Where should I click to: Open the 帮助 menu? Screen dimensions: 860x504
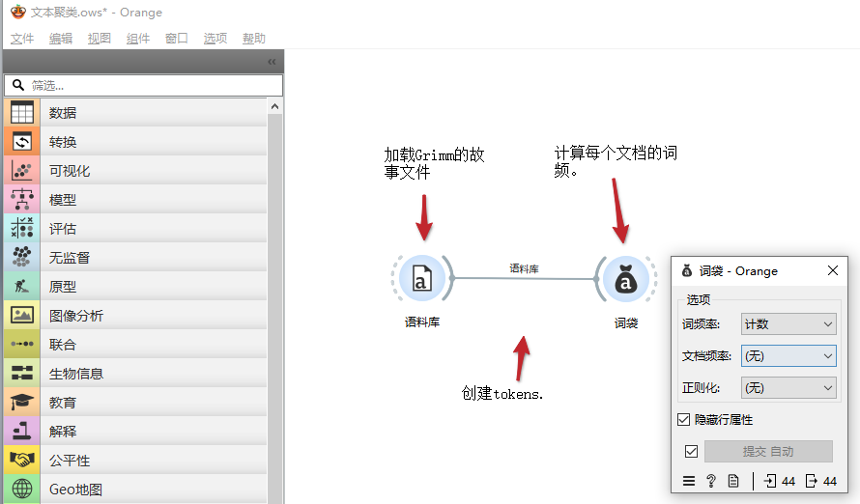(254, 39)
